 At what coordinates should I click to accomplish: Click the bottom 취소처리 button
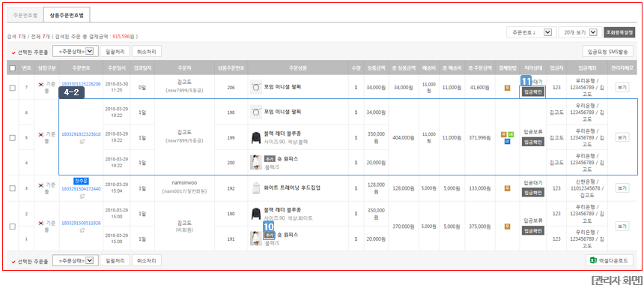tap(147, 260)
